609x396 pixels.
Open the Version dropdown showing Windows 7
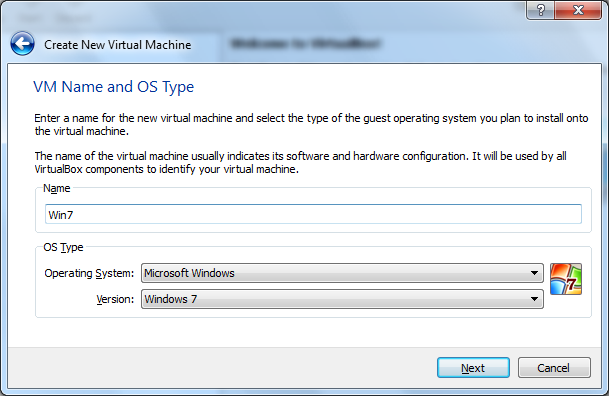click(x=342, y=299)
